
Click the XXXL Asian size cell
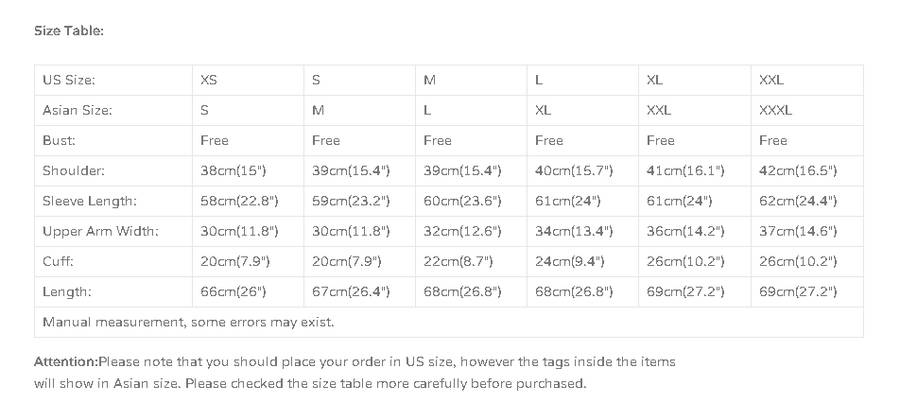pos(775,110)
